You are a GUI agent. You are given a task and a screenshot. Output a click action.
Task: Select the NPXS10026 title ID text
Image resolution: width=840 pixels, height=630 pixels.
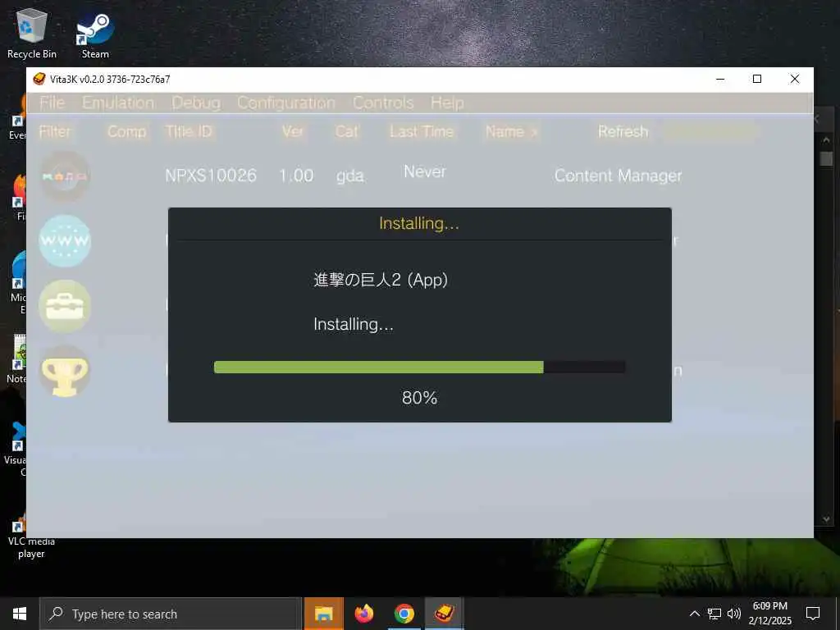pos(211,176)
